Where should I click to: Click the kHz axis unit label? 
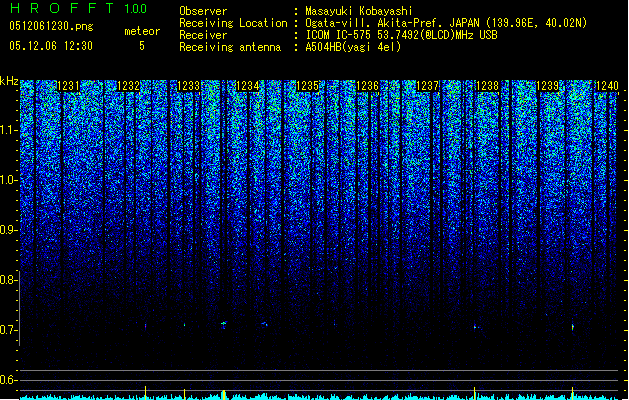[9, 81]
